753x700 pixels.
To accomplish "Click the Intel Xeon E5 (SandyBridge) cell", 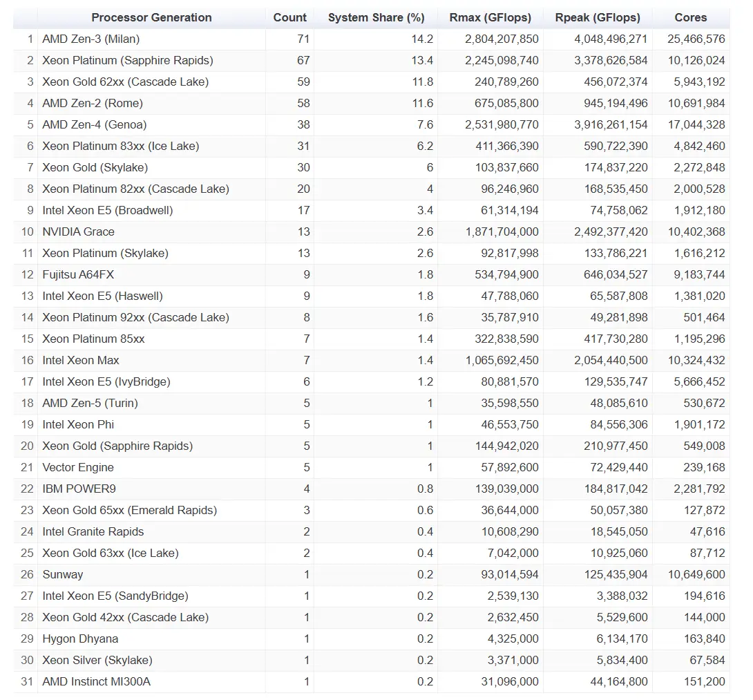I will click(x=115, y=596).
